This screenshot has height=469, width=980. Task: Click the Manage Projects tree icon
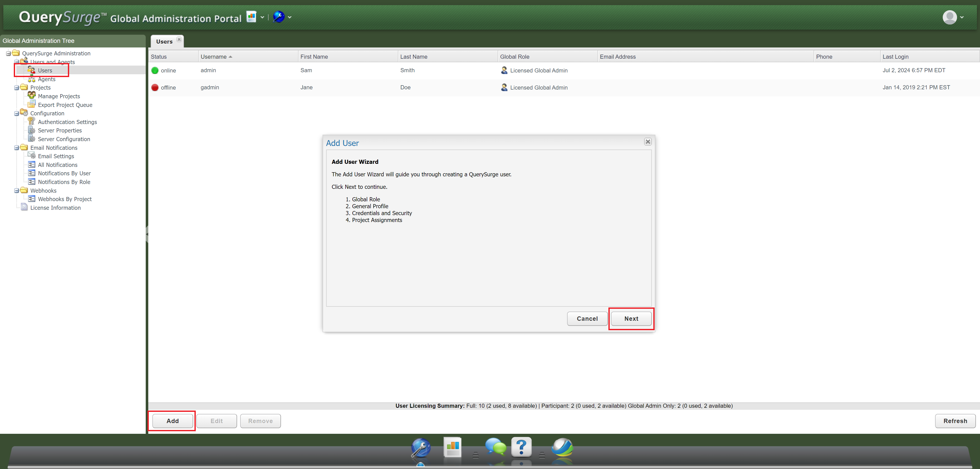click(x=32, y=95)
